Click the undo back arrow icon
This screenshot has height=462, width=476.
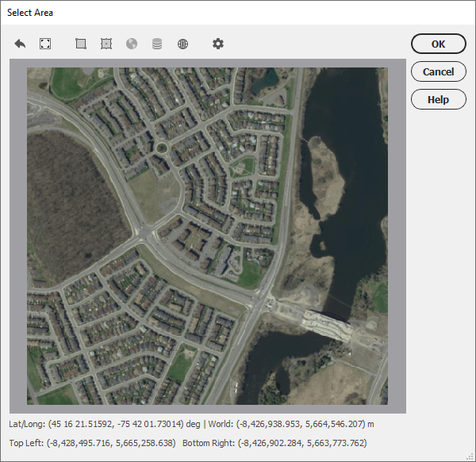[20, 44]
